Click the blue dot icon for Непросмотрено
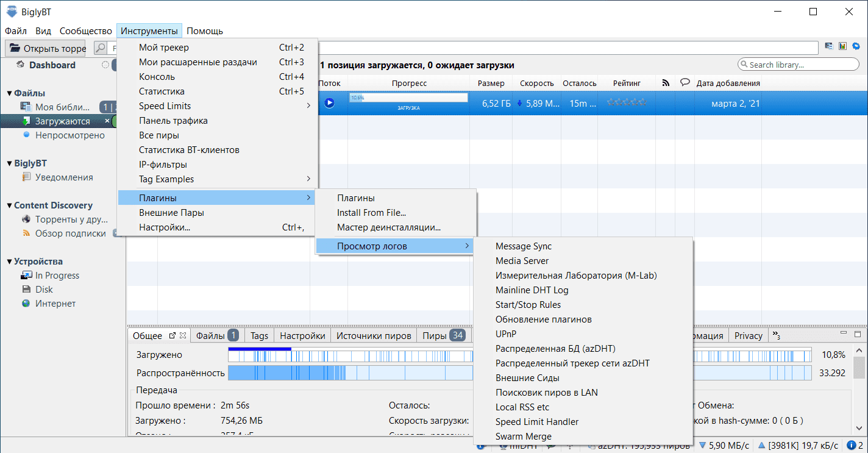The width and height of the screenshot is (868, 453). [26, 135]
